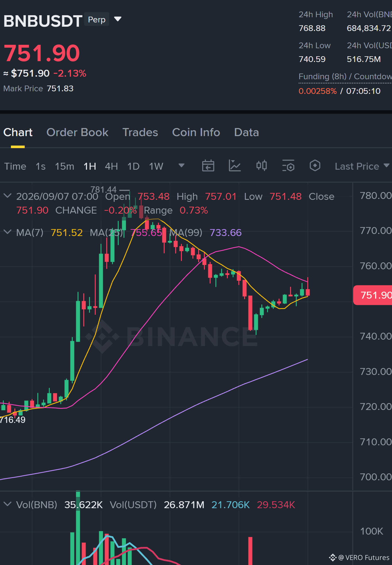Switch to the Coin Info tab
The image size is (392, 565).
(x=196, y=132)
